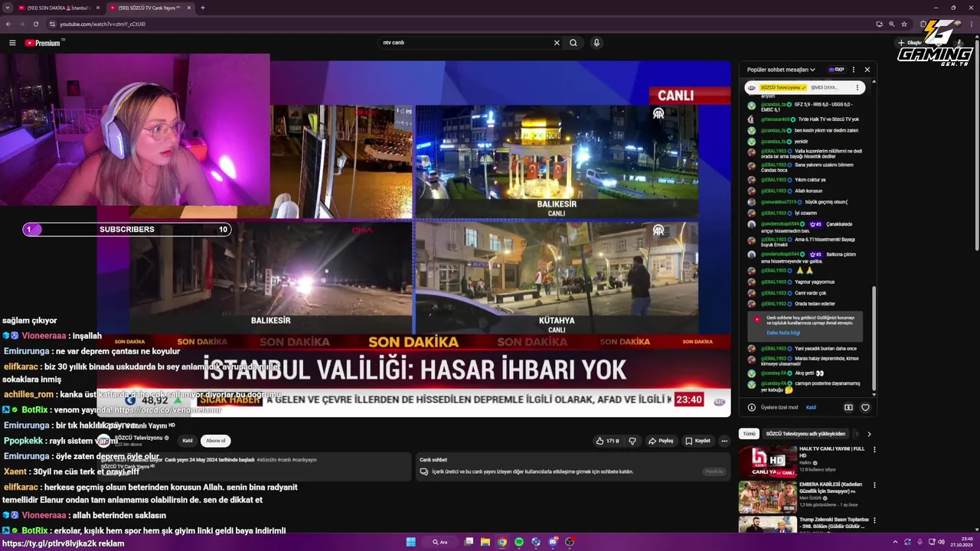
Task: Start voice search with the microphone
Action: pos(596,43)
